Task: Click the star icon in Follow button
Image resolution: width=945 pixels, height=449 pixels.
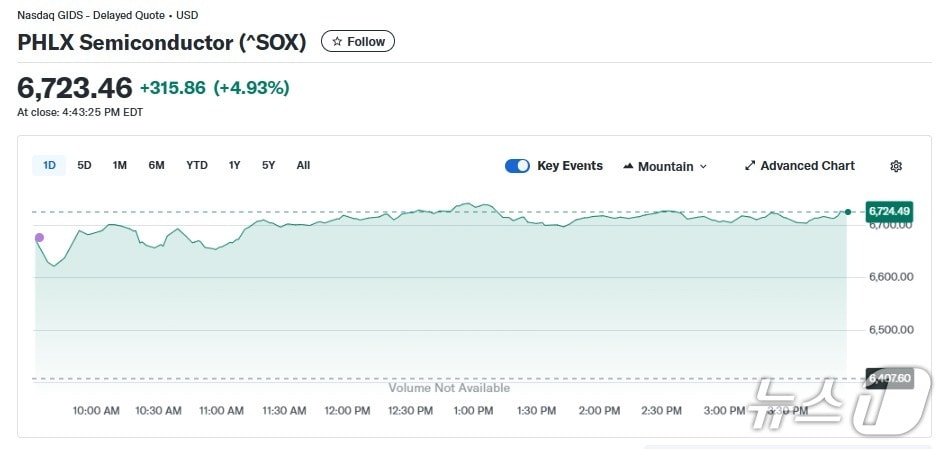Action: coord(337,42)
